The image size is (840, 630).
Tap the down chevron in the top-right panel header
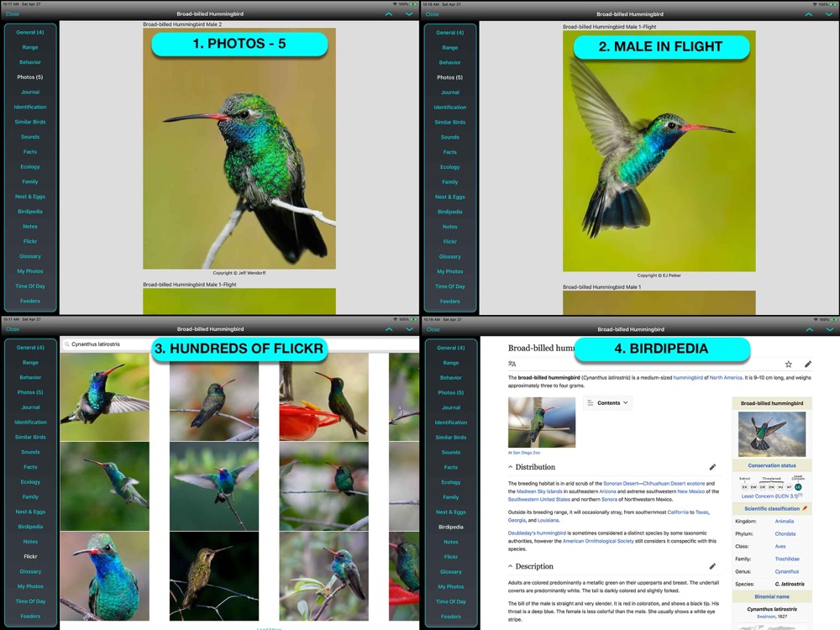pos(829,14)
